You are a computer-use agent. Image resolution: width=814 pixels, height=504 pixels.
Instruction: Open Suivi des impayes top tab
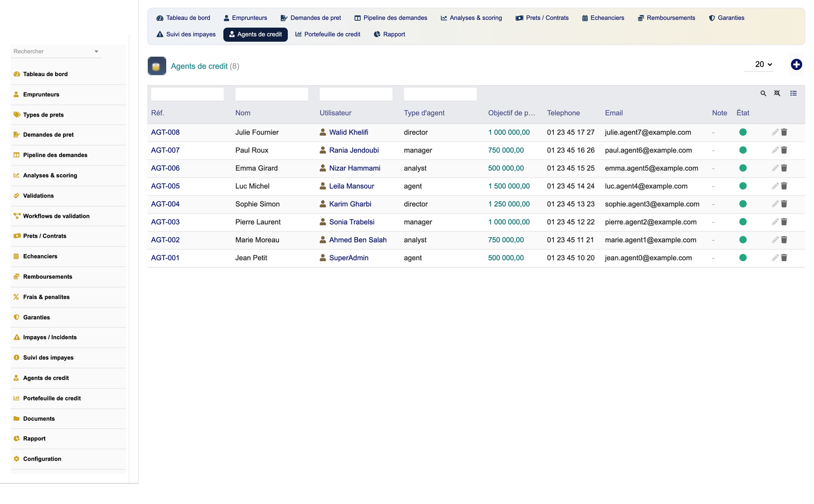pyautogui.click(x=186, y=34)
